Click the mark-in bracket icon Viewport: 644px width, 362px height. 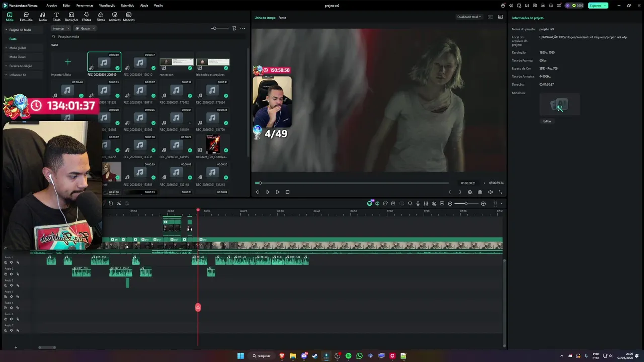[450, 192]
